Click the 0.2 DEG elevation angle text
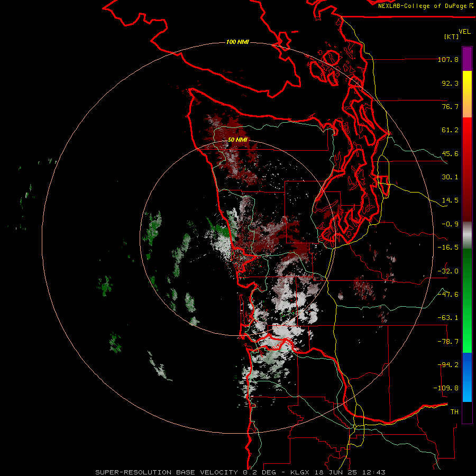This screenshot has height=476, width=476. tap(259, 472)
